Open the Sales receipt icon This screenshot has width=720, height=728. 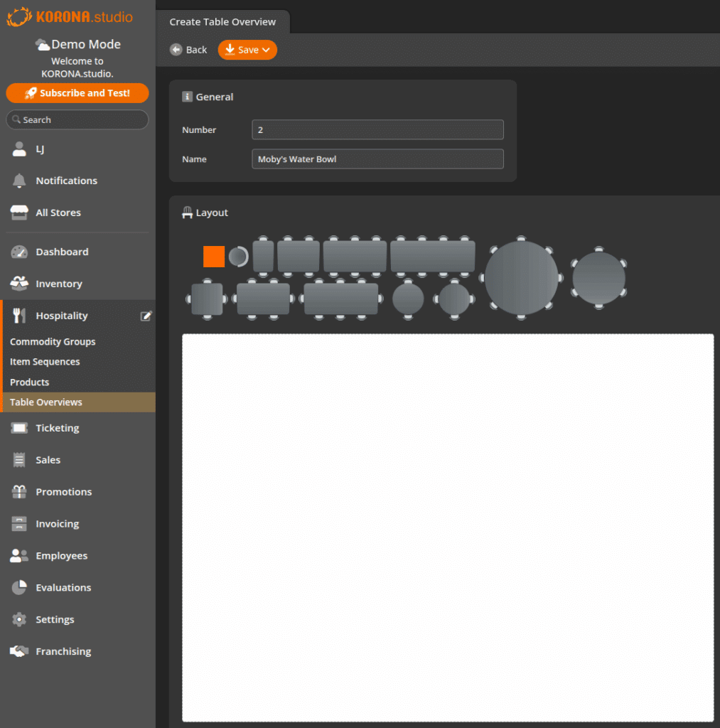pyautogui.click(x=19, y=460)
